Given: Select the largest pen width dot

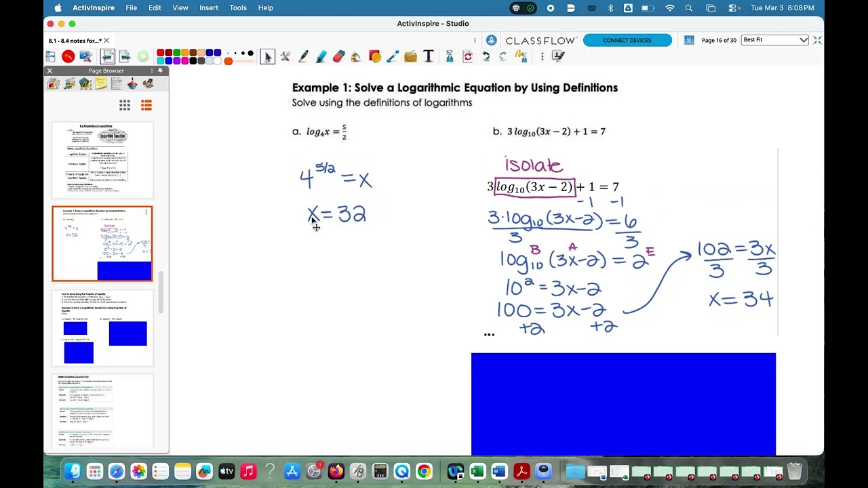Looking at the screenshot, I should click(x=250, y=53).
